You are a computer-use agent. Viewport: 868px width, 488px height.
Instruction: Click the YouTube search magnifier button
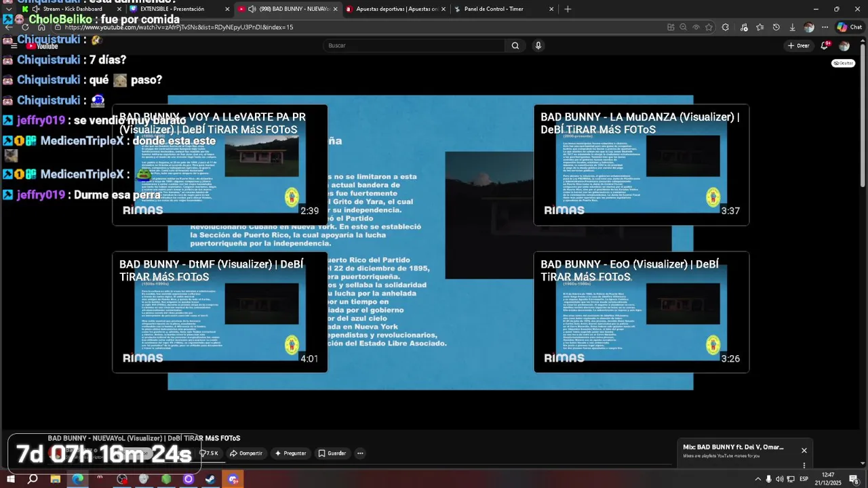pos(515,45)
